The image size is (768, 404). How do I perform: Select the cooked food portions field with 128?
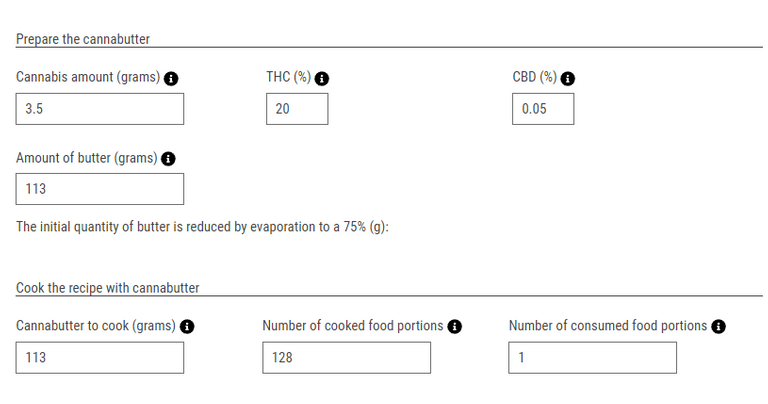[347, 357]
